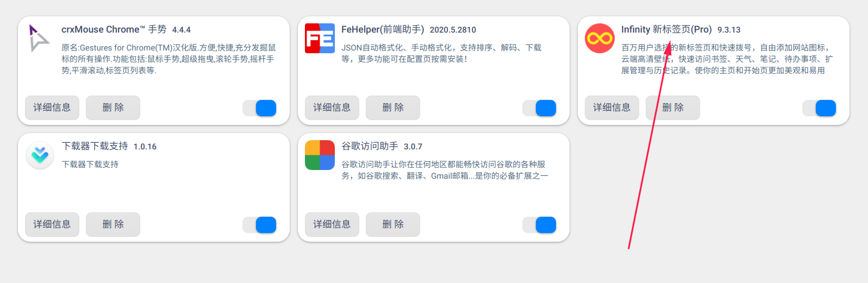
Task: Click the downloader support extension icon
Action: [40, 155]
